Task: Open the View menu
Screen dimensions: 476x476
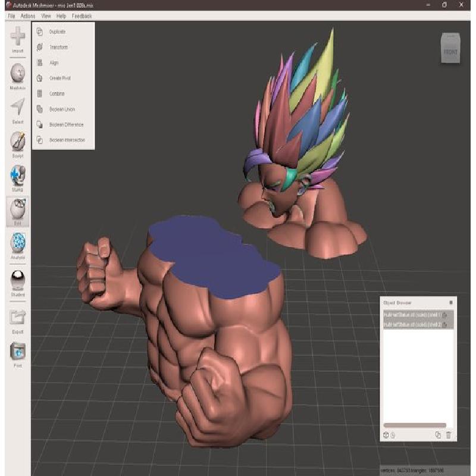Action: coord(46,16)
